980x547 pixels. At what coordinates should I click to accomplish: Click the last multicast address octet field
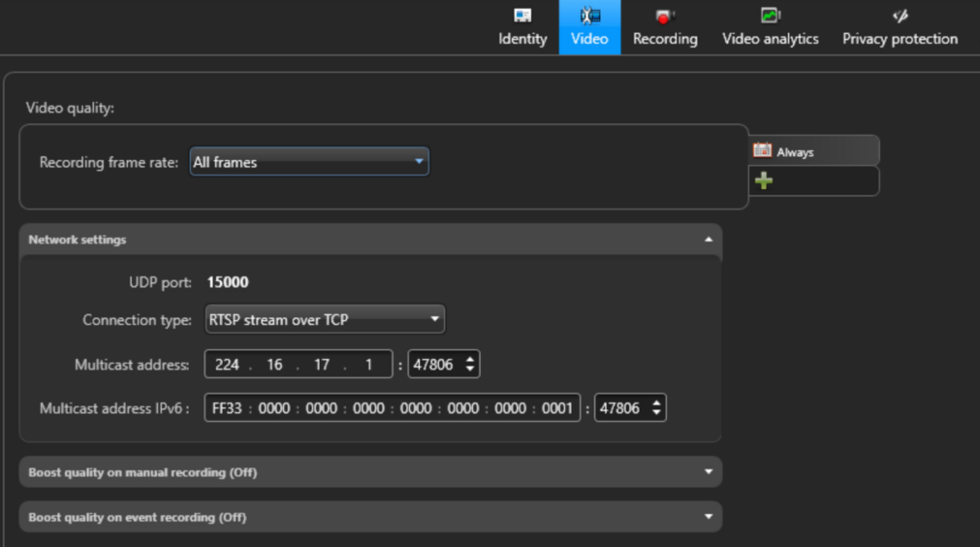369,365
